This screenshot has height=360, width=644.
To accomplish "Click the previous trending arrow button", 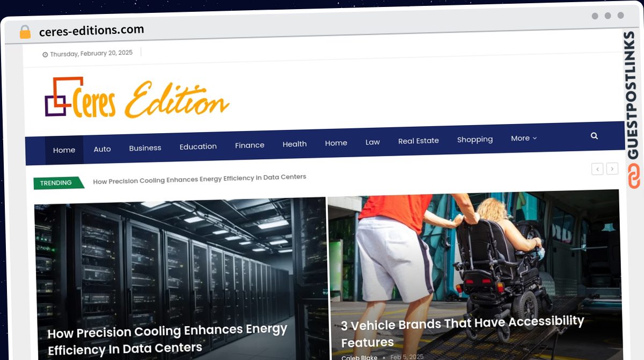I will pyautogui.click(x=597, y=169).
